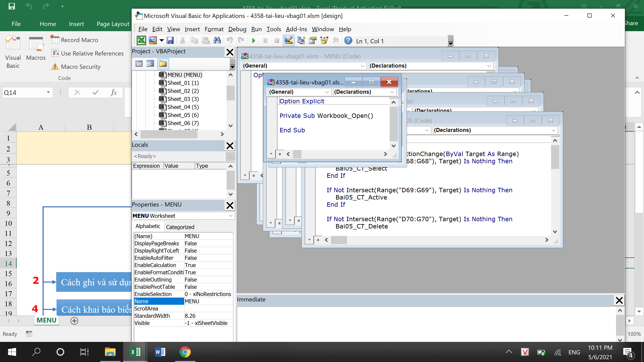Open the Add-Ins menu
This screenshot has height=362, width=644.
296,29
